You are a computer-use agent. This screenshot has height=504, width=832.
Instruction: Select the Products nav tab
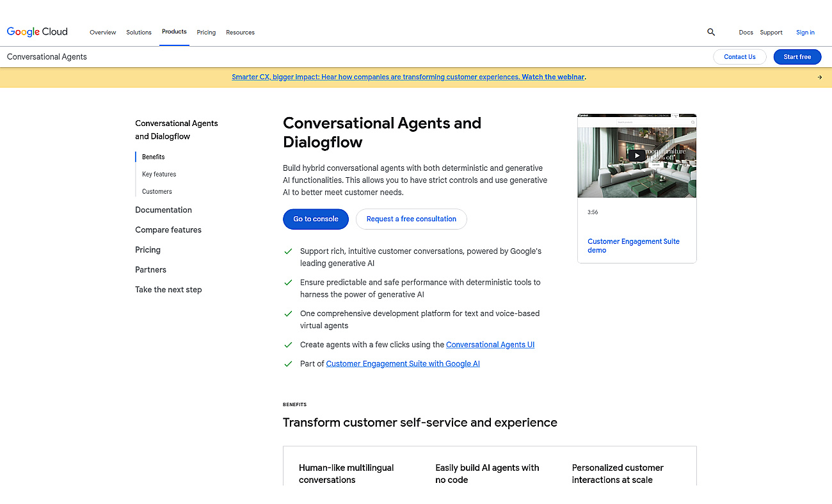pos(174,32)
